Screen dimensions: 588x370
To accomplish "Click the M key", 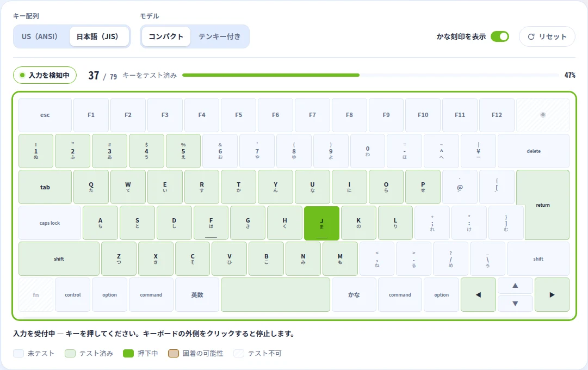I will [340, 258].
